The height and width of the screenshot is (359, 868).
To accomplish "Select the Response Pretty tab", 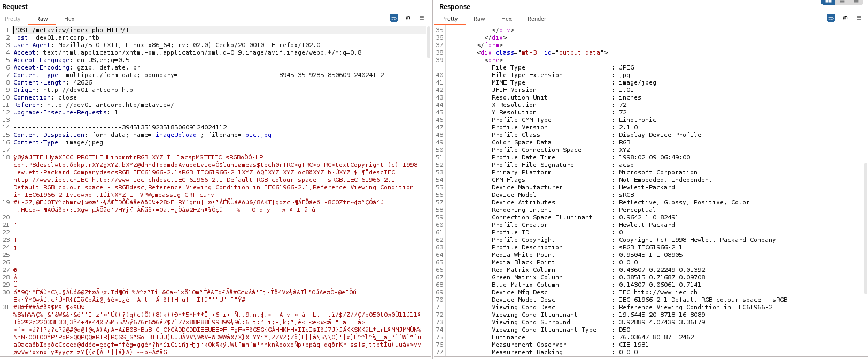I will 450,19.
